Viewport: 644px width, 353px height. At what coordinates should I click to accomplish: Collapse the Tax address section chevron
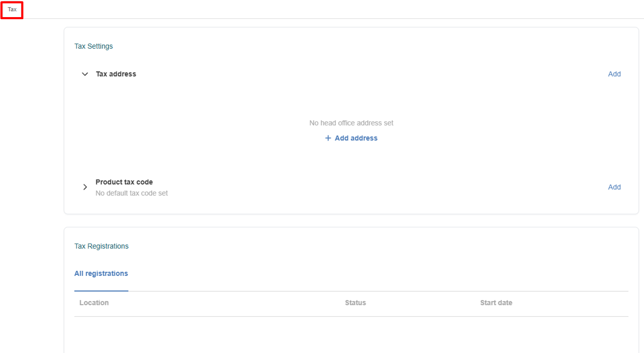pyautogui.click(x=85, y=74)
